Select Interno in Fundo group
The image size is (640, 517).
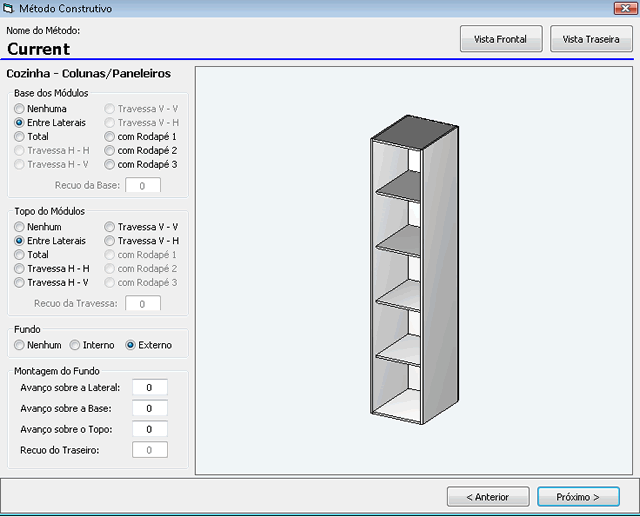point(92,345)
